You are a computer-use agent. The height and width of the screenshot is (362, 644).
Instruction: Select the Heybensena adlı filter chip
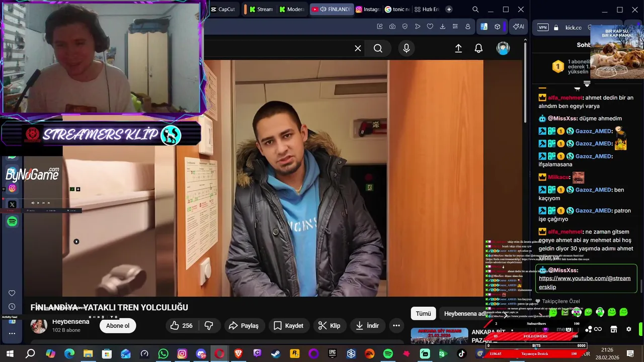pyautogui.click(x=464, y=314)
